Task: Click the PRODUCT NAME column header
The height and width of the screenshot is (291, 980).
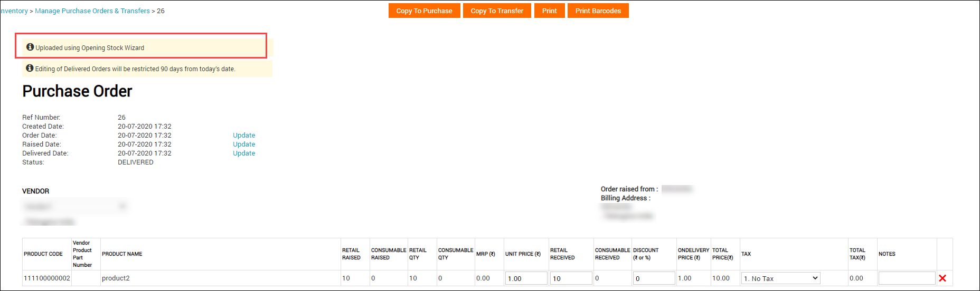Action: 122,254
